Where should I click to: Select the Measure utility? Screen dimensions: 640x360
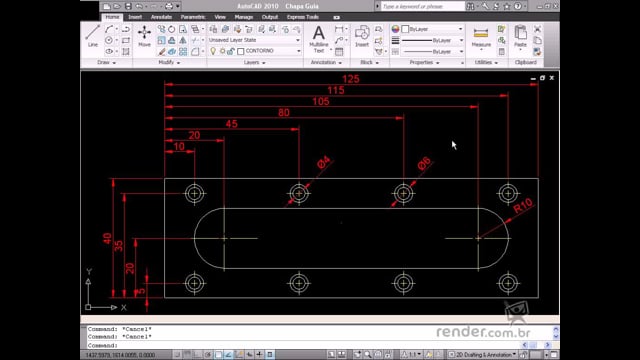481,37
